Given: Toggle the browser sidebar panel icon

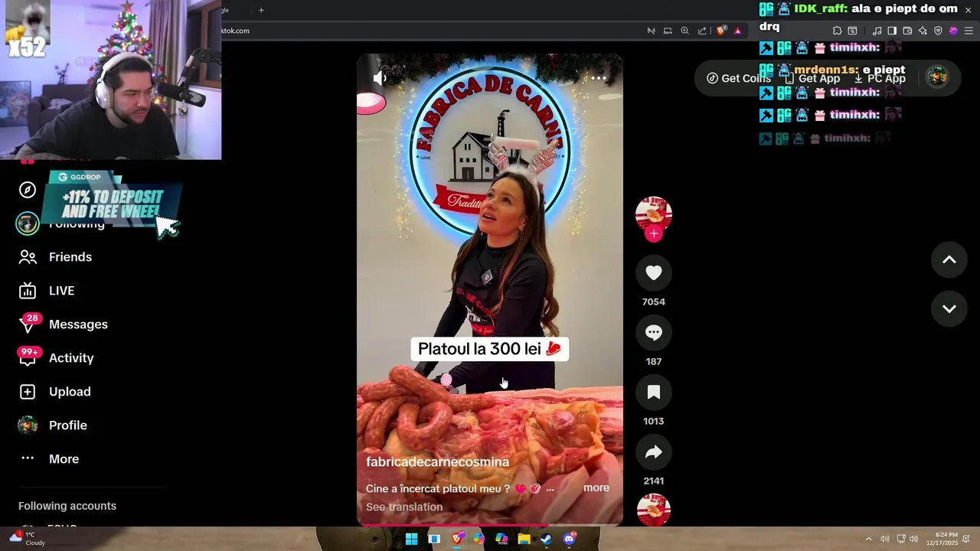Looking at the screenshot, I should 892,31.
